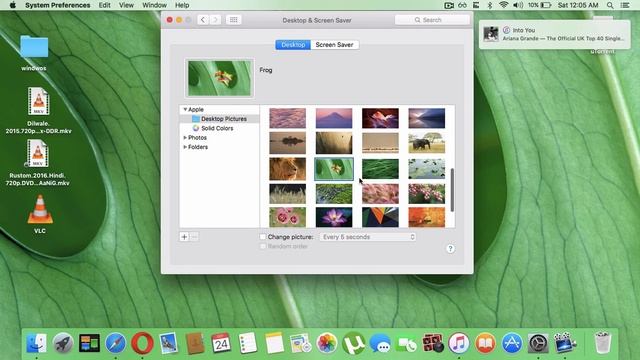Select the purple lotus flower wallpaper
Image resolution: width=640 pixels, height=360 pixels.
click(x=334, y=217)
